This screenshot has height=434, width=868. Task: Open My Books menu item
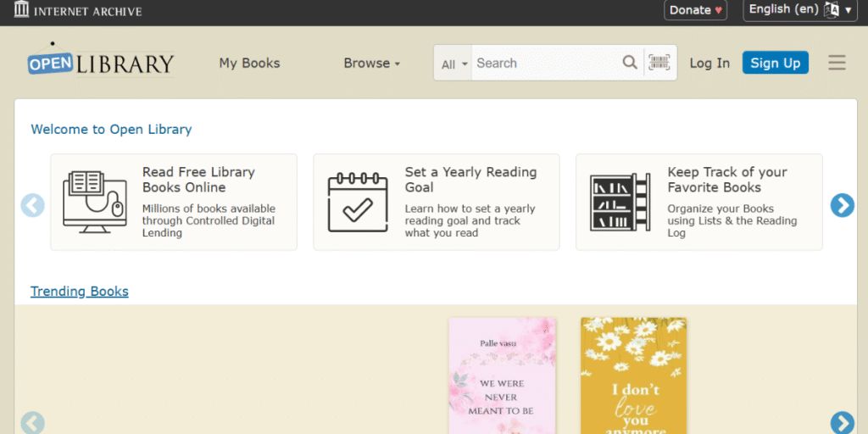coord(250,63)
